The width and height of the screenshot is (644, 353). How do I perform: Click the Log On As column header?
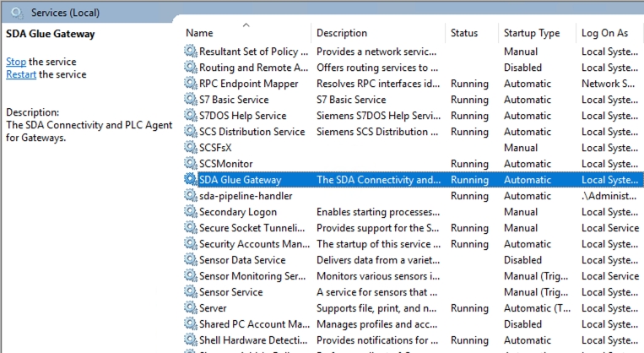(x=604, y=33)
